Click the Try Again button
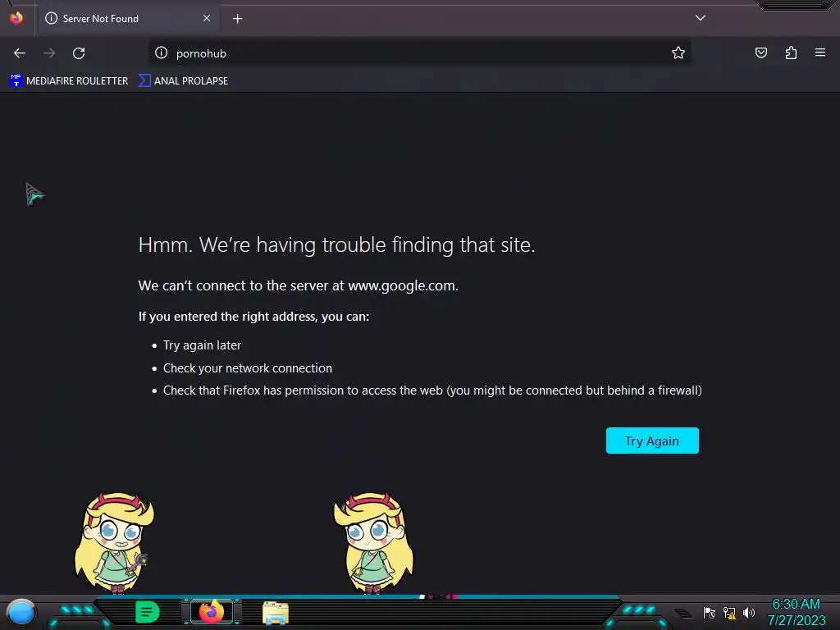The image size is (840, 630). click(652, 441)
